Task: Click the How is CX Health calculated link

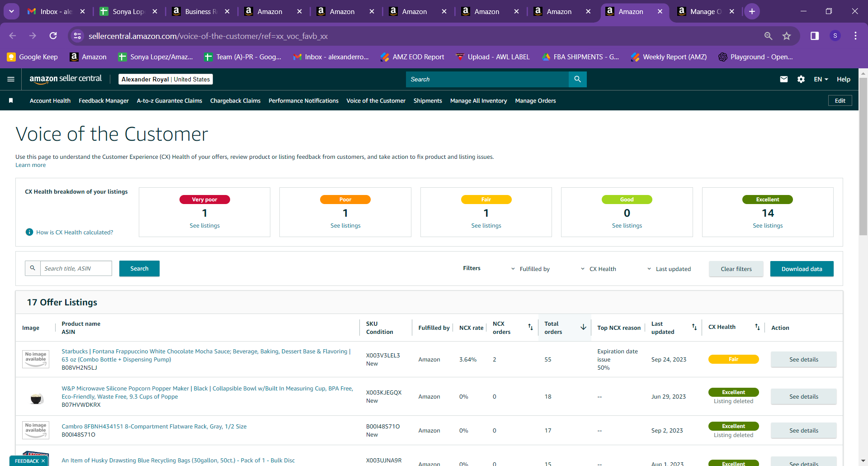Action: (x=75, y=232)
